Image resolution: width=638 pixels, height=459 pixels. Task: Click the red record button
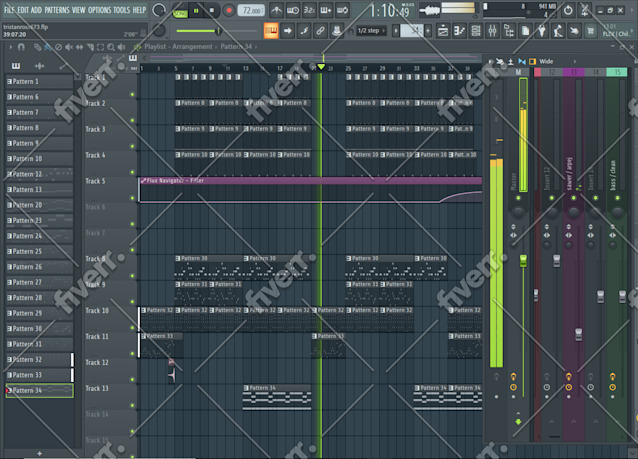tap(229, 11)
